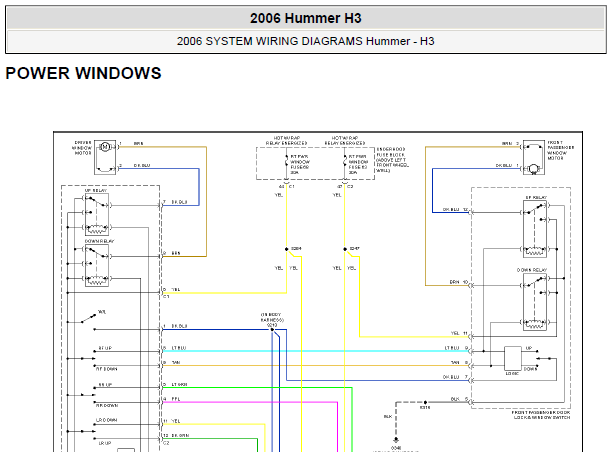
Task: Click "LT GRN" wire label at driver switch
Action: point(179,385)
